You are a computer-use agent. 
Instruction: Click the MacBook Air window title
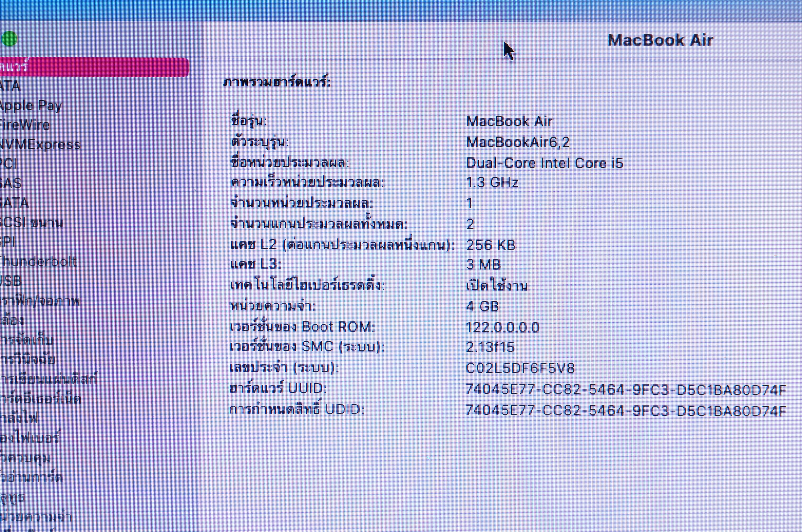660,40
